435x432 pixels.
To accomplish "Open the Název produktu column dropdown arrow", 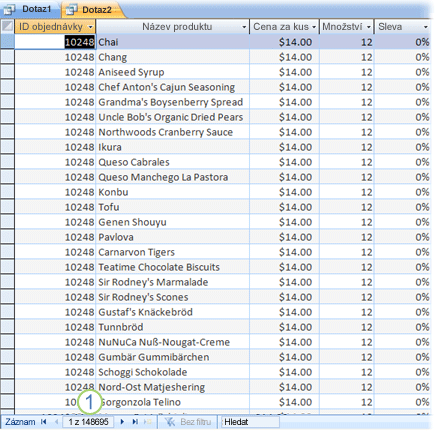I will click(x=244, y=27).
